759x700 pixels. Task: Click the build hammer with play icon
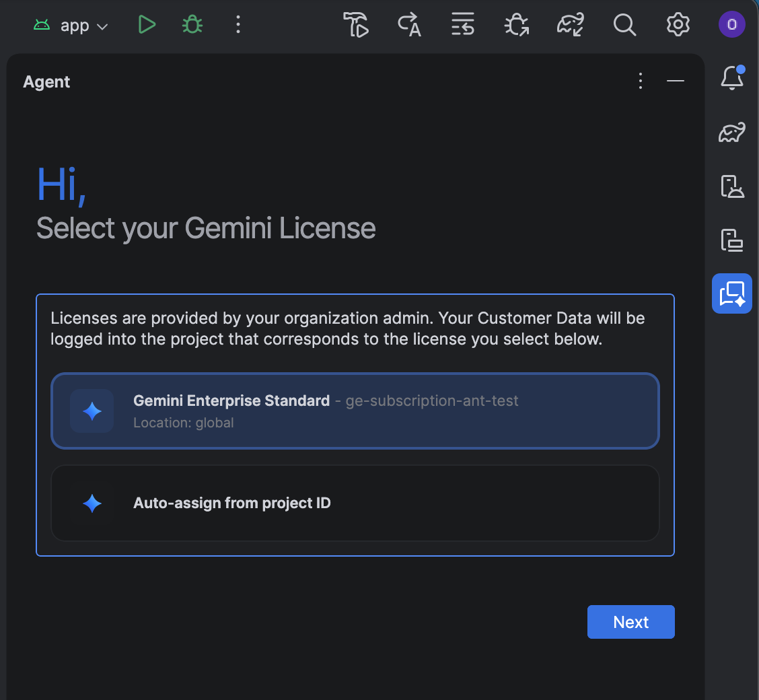(356, 25)
